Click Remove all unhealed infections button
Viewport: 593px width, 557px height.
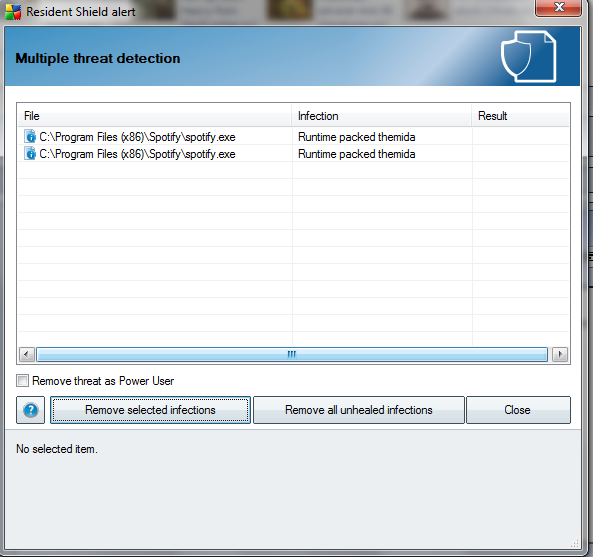point(359,410)
